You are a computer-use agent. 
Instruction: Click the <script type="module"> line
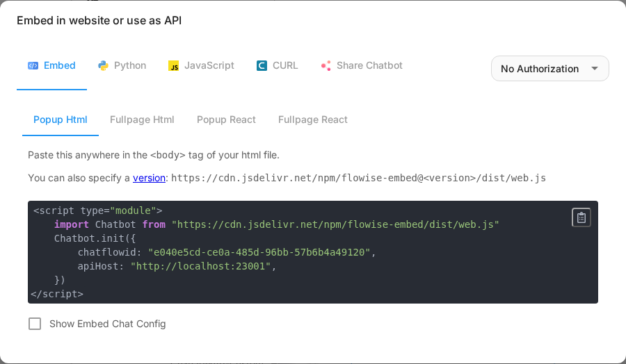point(98,210)
